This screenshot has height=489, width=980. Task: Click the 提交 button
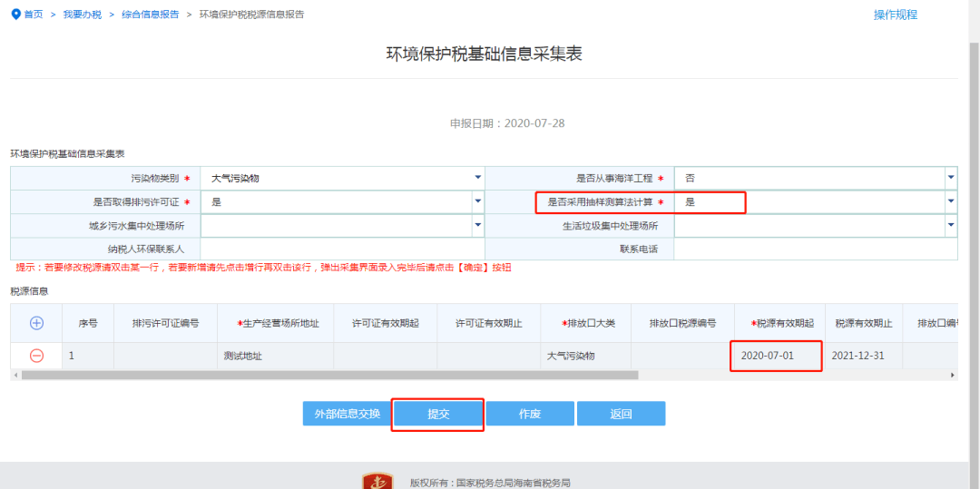click(438, 414)
